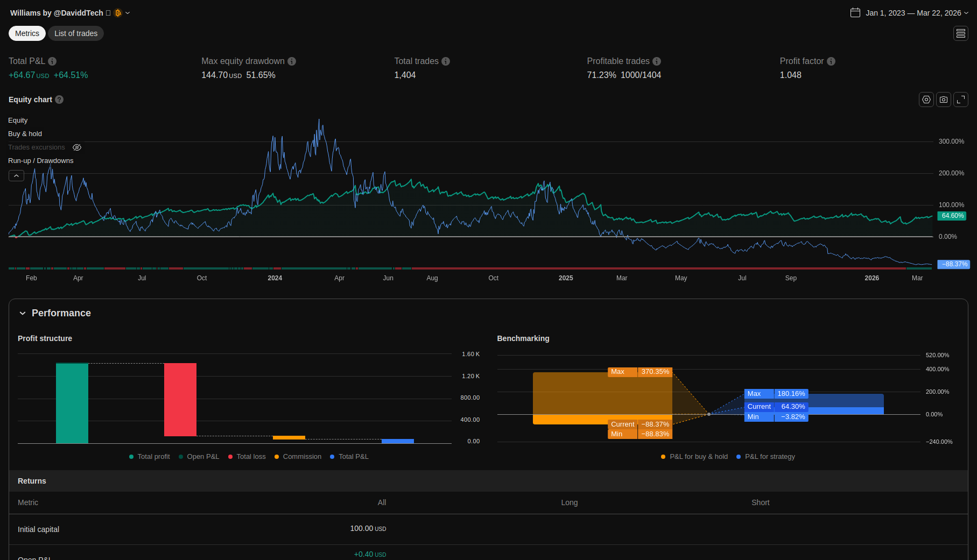Maximize equity chart with fullscreen icon
The height and width of the screenshot is (560, 977).
(960, 100)
